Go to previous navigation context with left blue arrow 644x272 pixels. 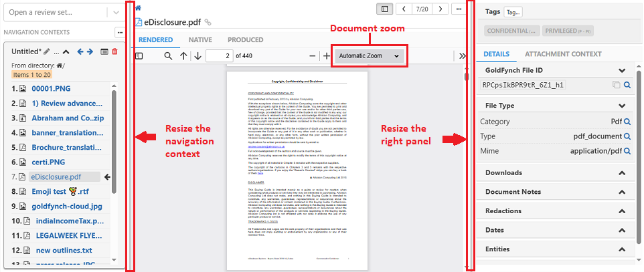80,51
